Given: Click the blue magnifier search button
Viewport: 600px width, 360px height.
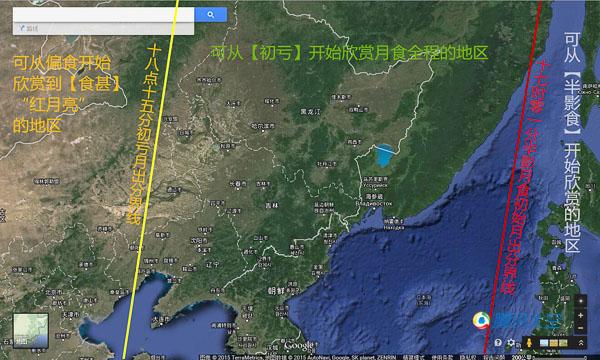Looking at the screenshot, I should click(x=211, y=15).
